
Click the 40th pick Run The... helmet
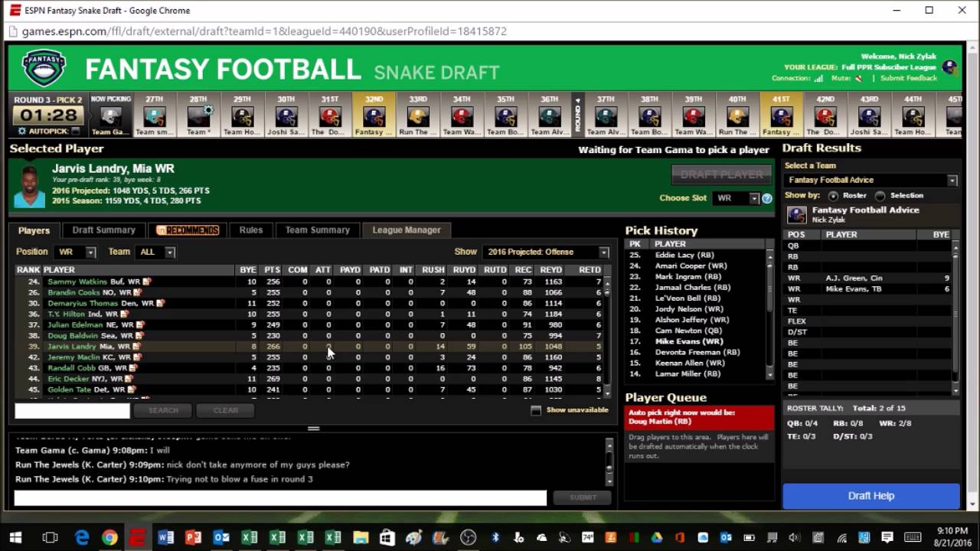point(737,117)
